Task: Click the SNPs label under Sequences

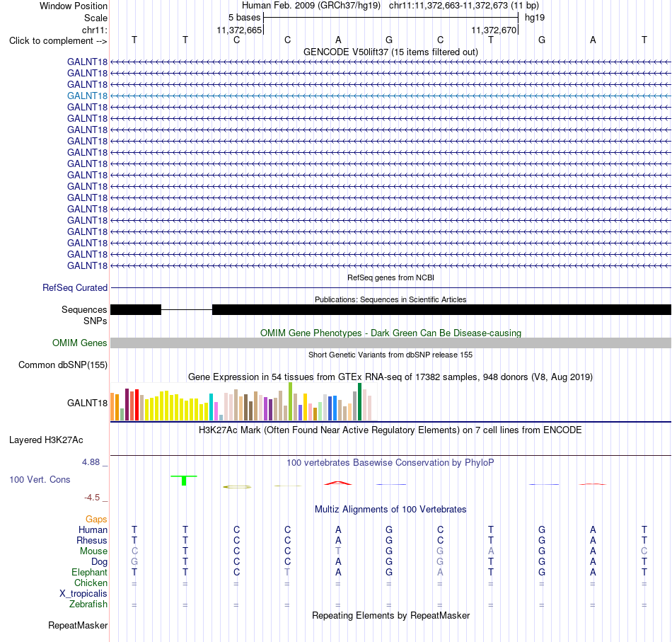Action: (95, 321)
